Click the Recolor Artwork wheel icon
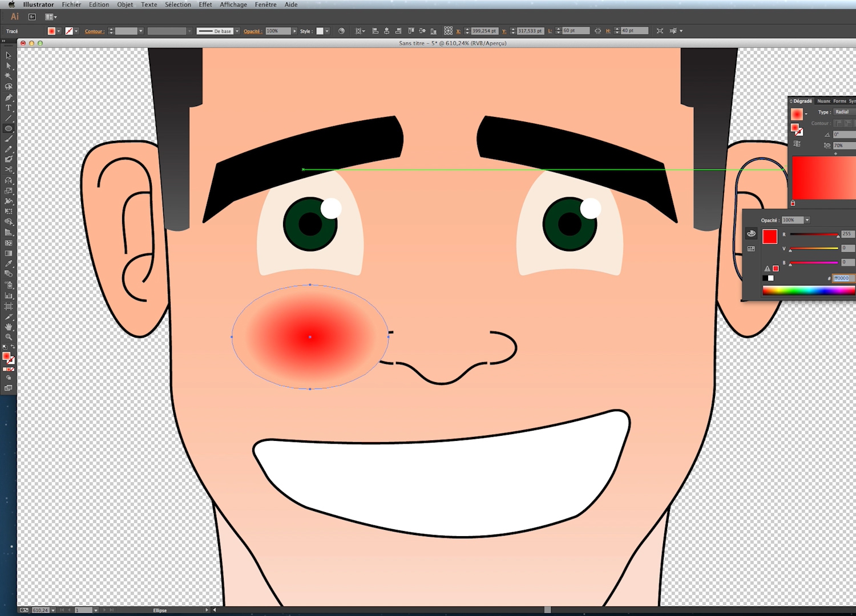856x616 pixels. click(x=341, y=31)
